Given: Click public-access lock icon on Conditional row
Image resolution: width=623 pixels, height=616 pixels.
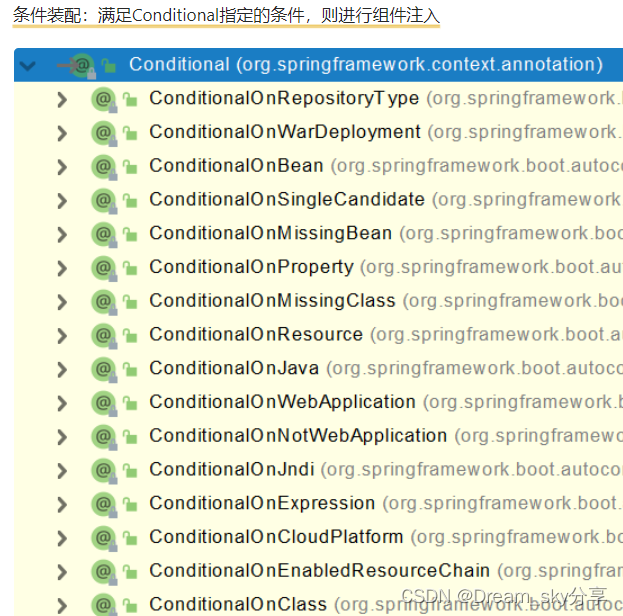Looking at the screenshot, I should point(108,66).
